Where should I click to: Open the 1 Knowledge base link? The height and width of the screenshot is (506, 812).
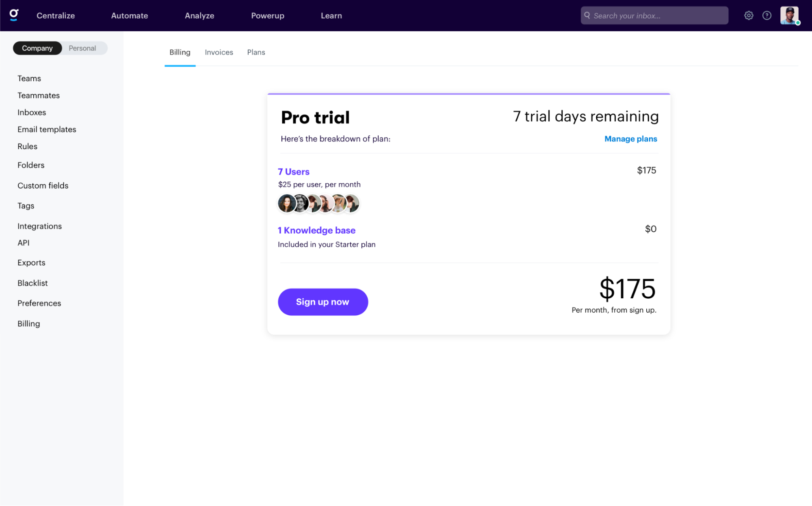[316, 230]
